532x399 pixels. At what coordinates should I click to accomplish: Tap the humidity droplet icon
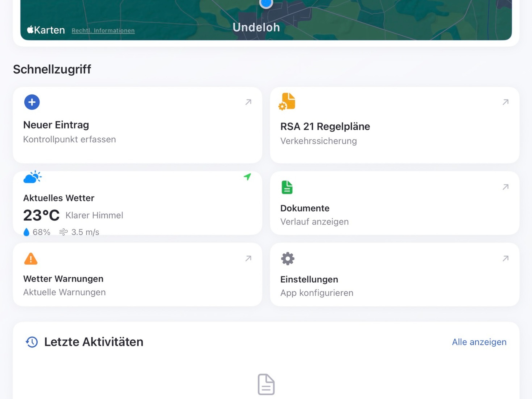tap(26, 232)
